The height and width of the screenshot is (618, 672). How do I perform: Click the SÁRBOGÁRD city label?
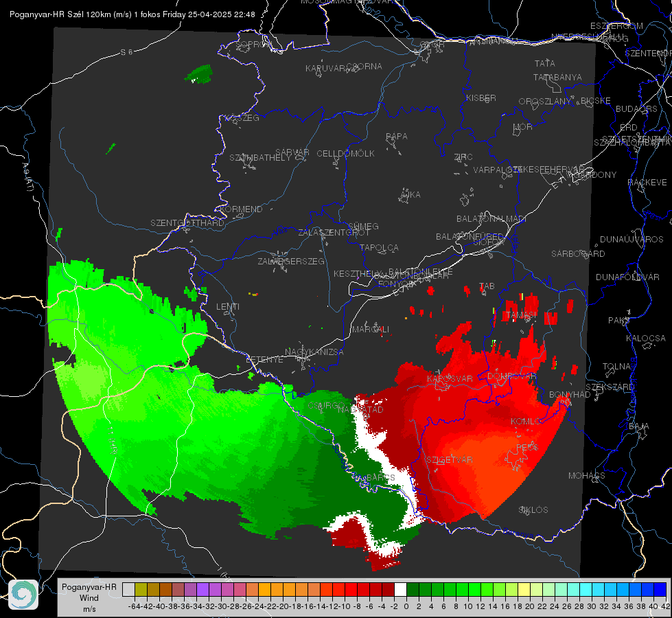[x=578, y=254]
